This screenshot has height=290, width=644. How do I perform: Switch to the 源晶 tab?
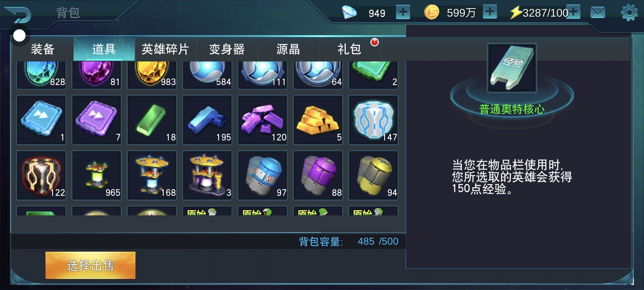(288, 49)
